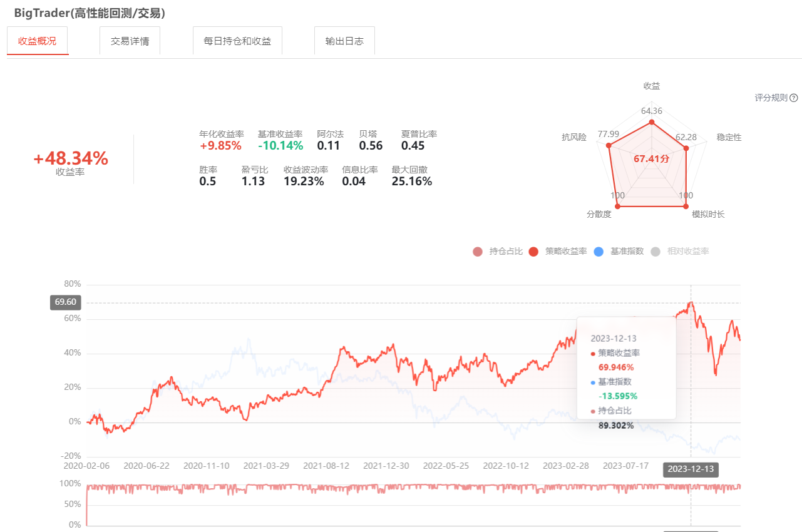Click the red 策略收益率 legend dot
Image resolution: width=802 pixels, height=532 pixels.
533,252
